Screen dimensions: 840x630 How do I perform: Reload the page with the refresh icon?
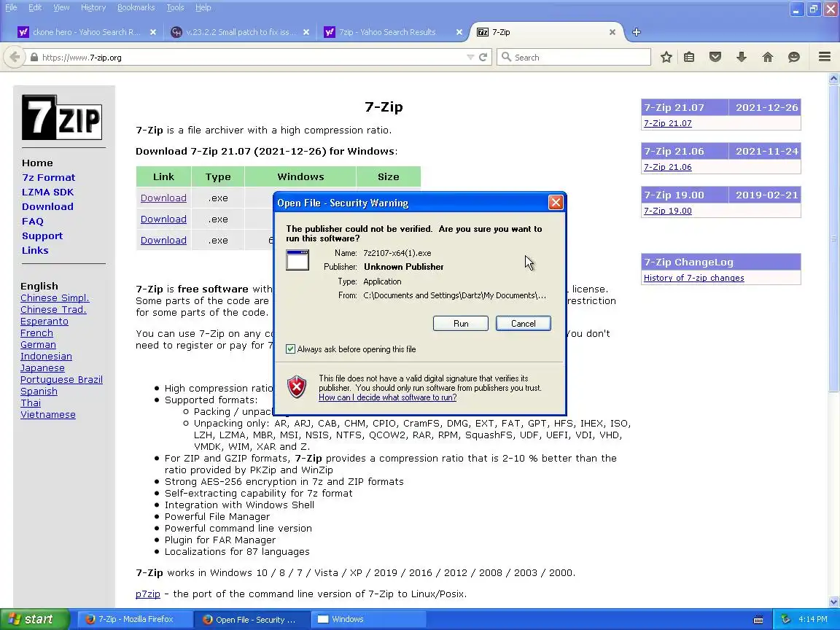click(483, 58)
